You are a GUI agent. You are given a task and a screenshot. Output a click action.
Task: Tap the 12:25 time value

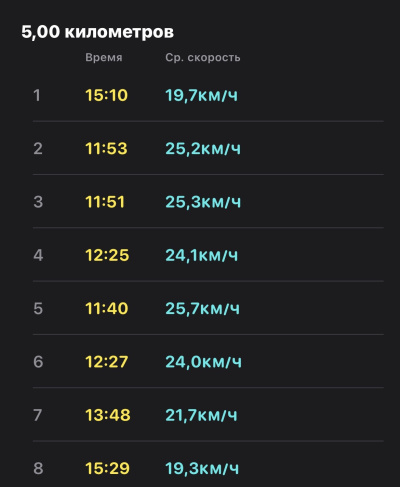pos(107,255)
